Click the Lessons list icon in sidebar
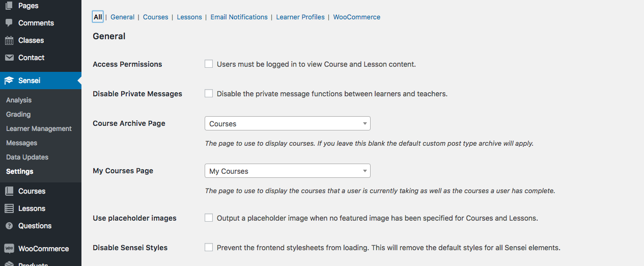Viewport: 644px width, 266px height. pos(9,208)
